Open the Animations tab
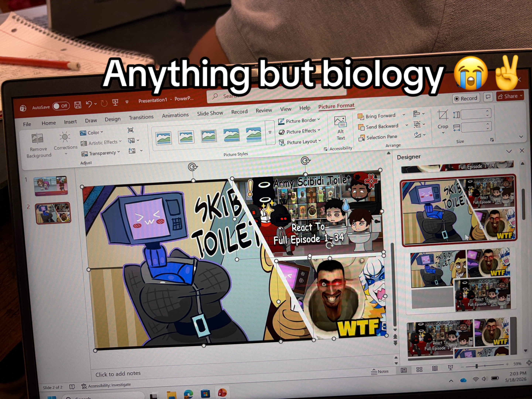This screenshot has height=399, width=532. [x=175, y=115]
